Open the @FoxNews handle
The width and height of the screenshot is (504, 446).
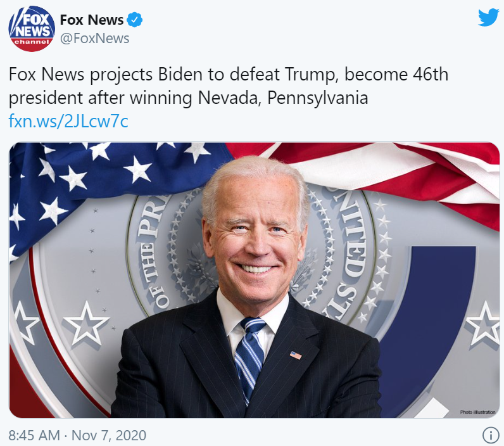[94, 39]
